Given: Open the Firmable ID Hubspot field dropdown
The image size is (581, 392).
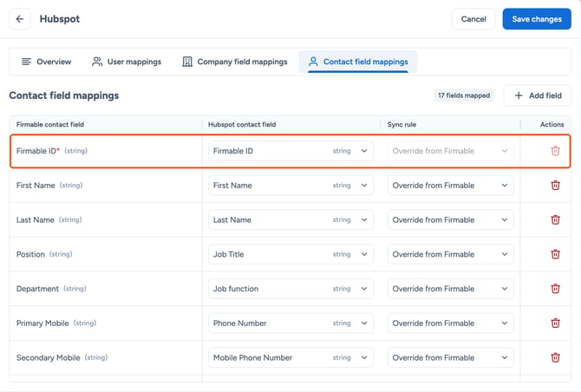Looking at the screenshot, I should point(290,151).
